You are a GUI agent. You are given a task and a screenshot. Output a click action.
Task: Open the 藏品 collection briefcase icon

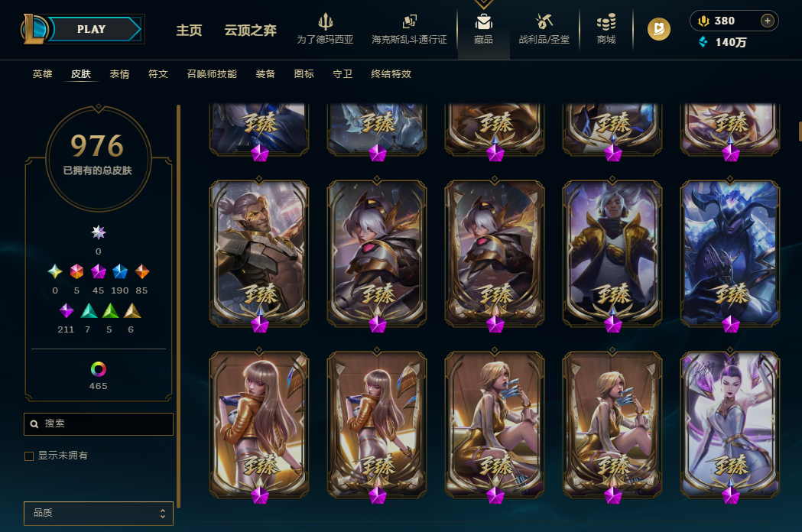[483, 22]
